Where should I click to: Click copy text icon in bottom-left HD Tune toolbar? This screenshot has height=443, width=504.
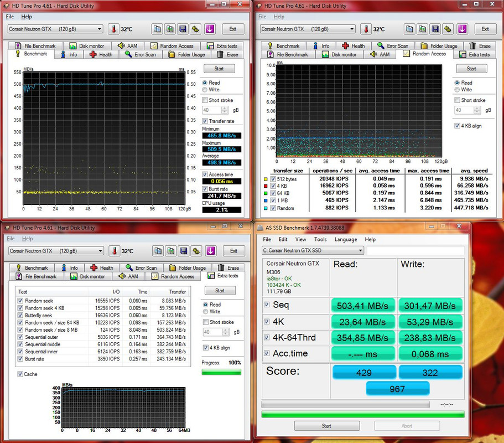click(x=158, y=251)
